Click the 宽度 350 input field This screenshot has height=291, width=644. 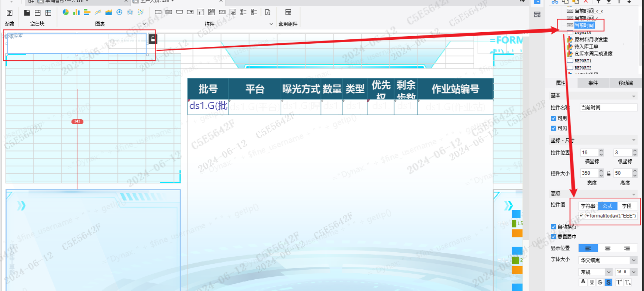click(x=589, y=173)
